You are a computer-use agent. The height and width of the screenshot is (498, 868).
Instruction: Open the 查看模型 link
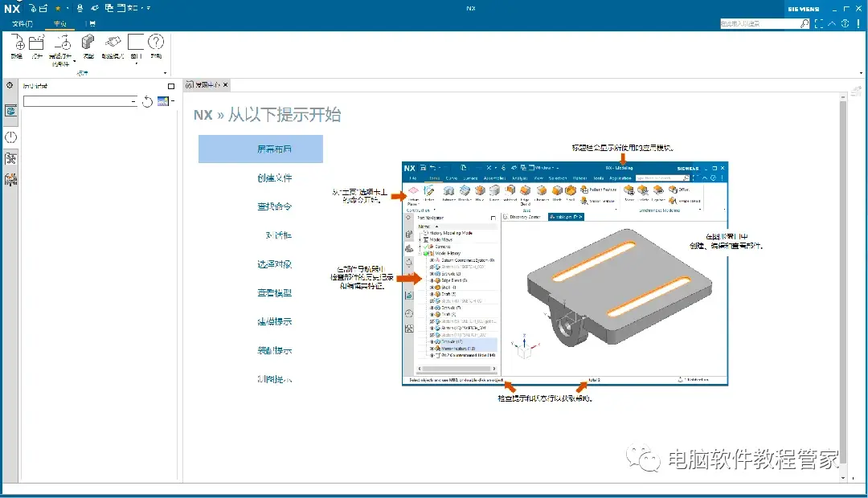click(274, 292)
